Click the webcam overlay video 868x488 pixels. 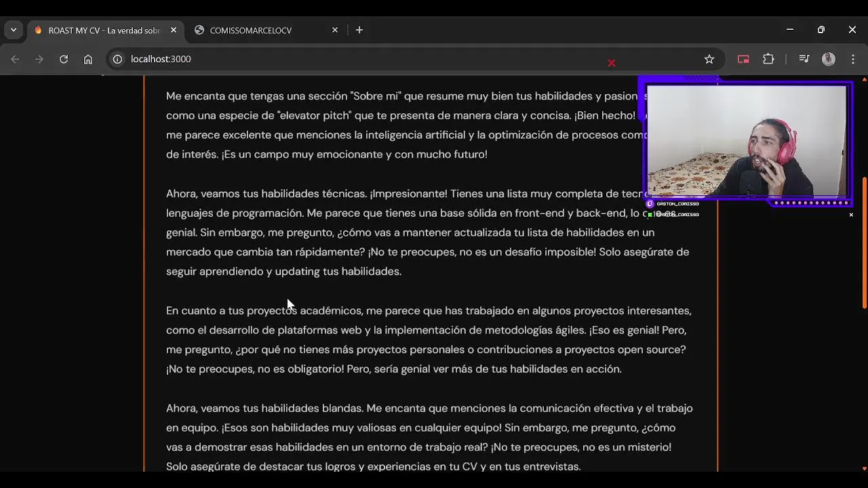[x=746, y=141]
